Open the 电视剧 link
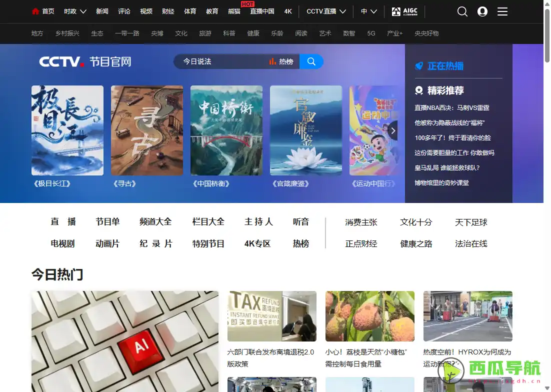Viewport: 551px width, 392px height. 62,243
